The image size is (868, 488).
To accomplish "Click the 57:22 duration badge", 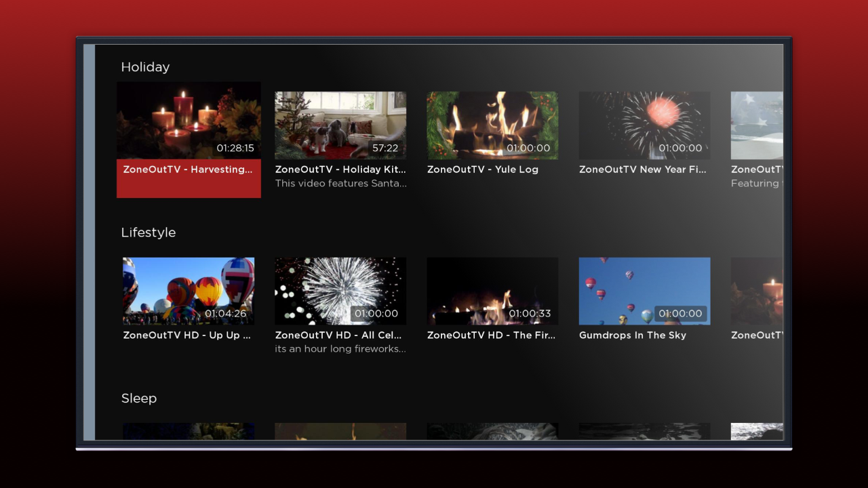I will tap(385, 148).
